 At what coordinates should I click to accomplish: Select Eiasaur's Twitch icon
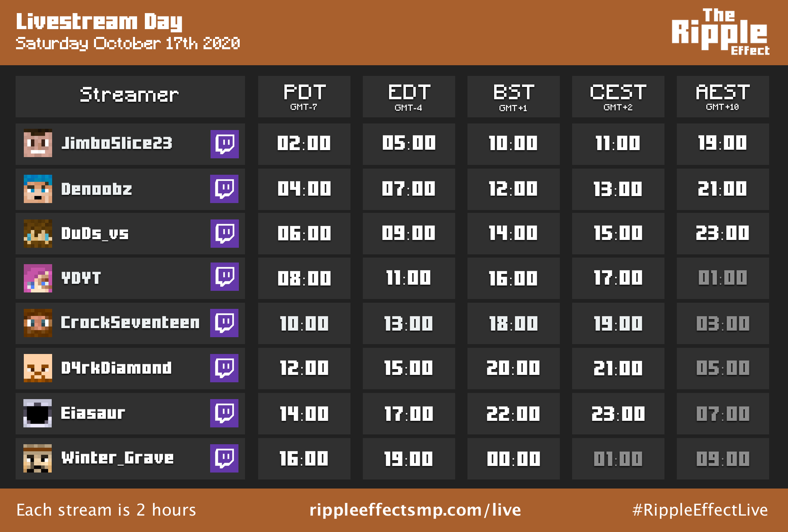224,413
